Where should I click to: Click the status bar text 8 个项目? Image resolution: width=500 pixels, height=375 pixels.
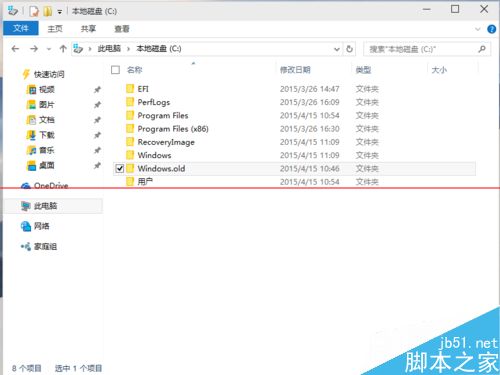(x=27, y=368)
